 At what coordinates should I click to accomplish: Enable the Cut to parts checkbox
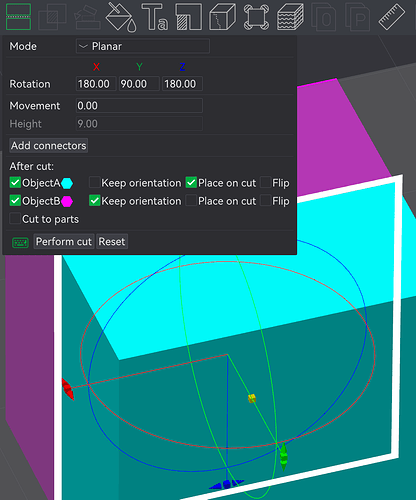pos(15,219)
